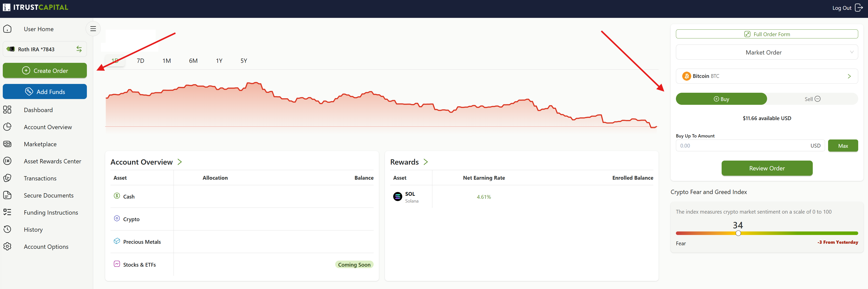Click the Marketplace icon in sidebar
The image size is (868, 289).
coord(8,144)
